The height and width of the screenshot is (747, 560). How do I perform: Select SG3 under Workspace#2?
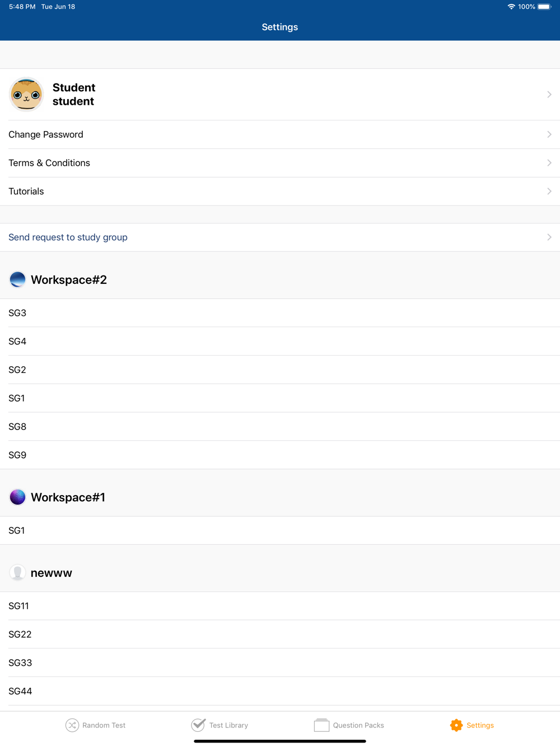point(280,313)
